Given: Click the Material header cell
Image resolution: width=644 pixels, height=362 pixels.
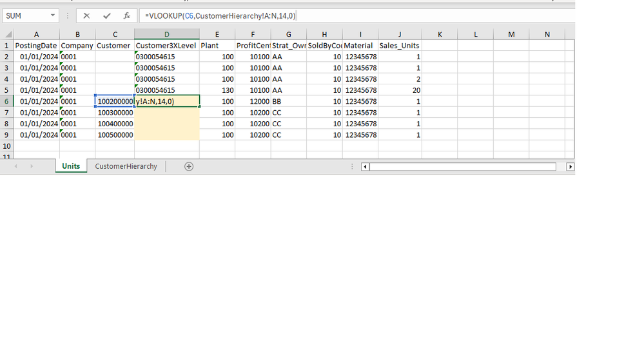Looking at the screenshot, I should click(360, 46).
